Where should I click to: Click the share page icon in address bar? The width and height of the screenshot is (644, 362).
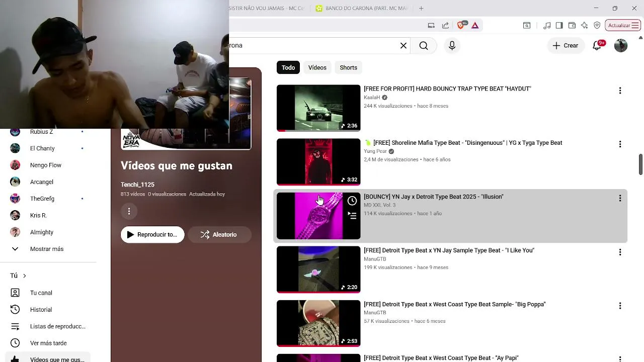pyautogui.click(x=445, y=25)
